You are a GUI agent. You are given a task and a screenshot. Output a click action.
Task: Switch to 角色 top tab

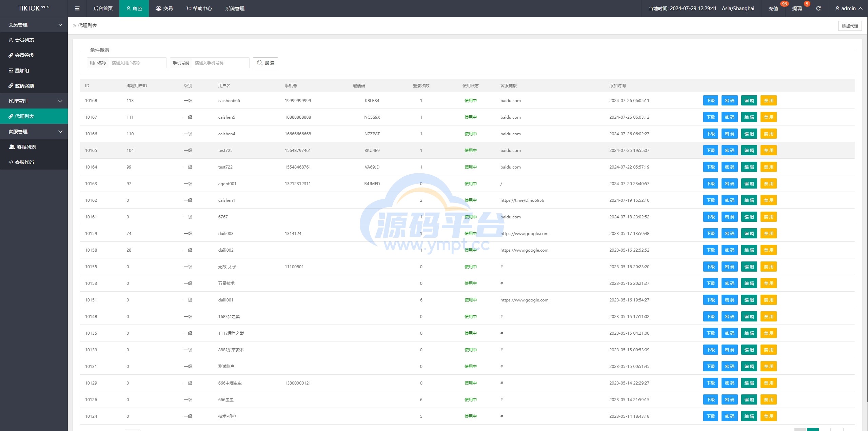134,8
